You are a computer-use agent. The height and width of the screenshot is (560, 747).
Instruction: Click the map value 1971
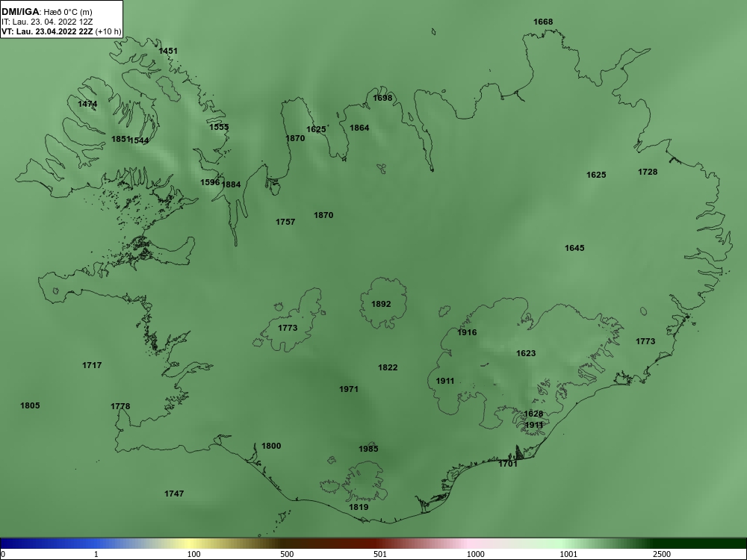(x=349, y=390)
